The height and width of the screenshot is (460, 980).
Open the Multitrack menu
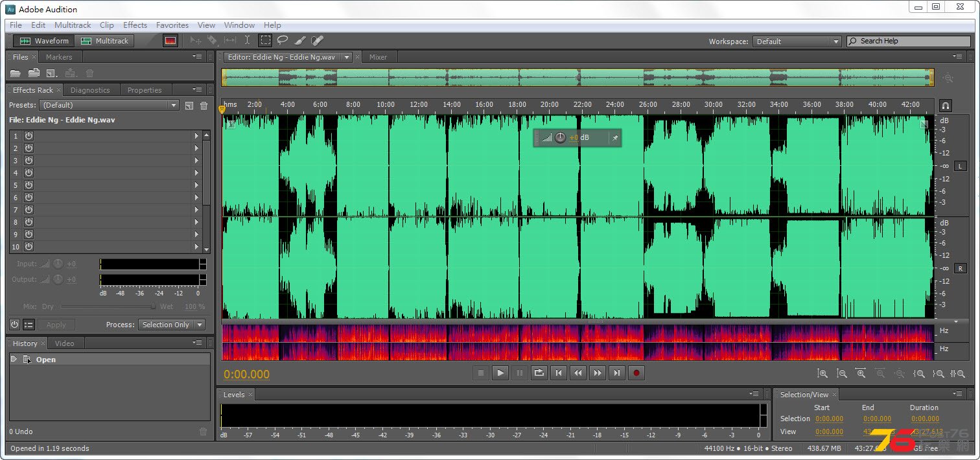coord(73,25)
